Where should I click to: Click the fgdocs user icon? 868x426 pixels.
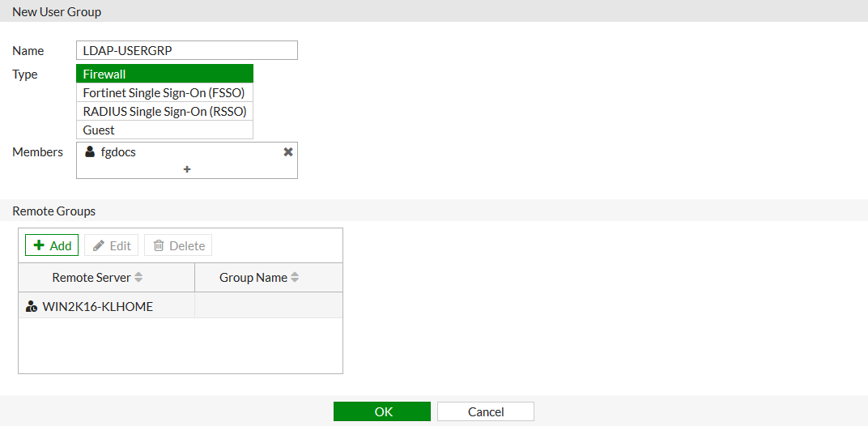click(x=90, y=151)
